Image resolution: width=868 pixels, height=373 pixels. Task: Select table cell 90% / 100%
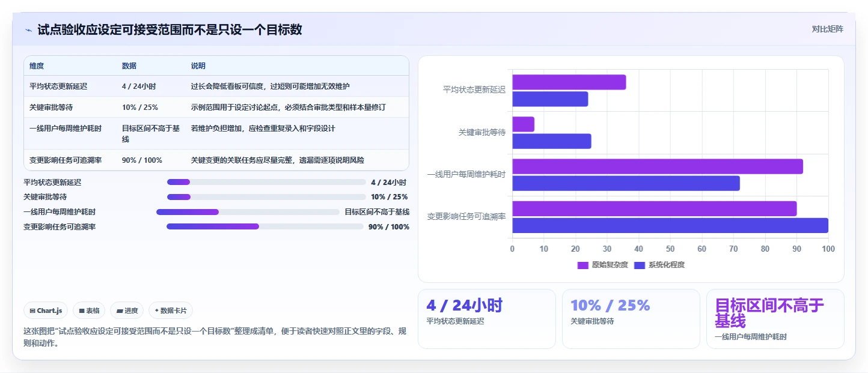pyautogui.click(x=142, y=160)
